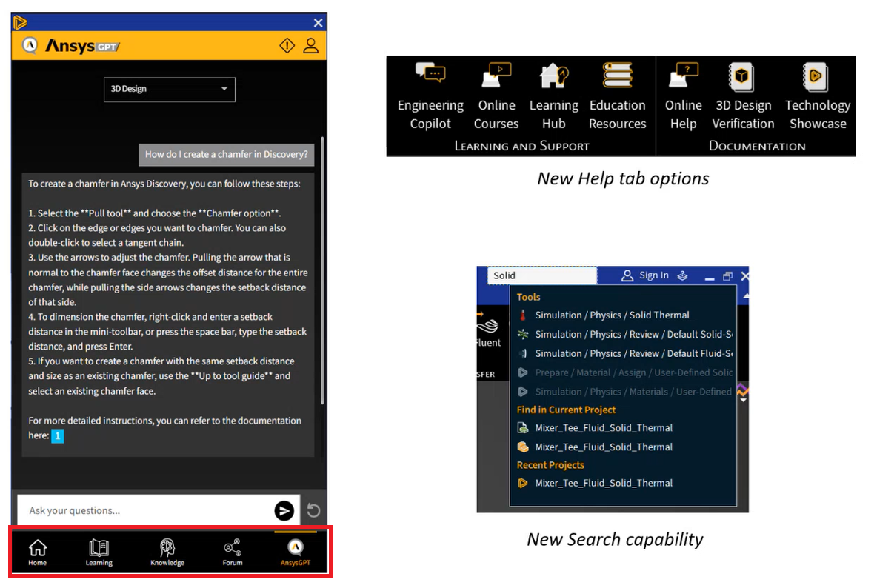Viewport: 877px width, 588px height.
Task: Open 3D Design Verification
Action: click(744, 96)
